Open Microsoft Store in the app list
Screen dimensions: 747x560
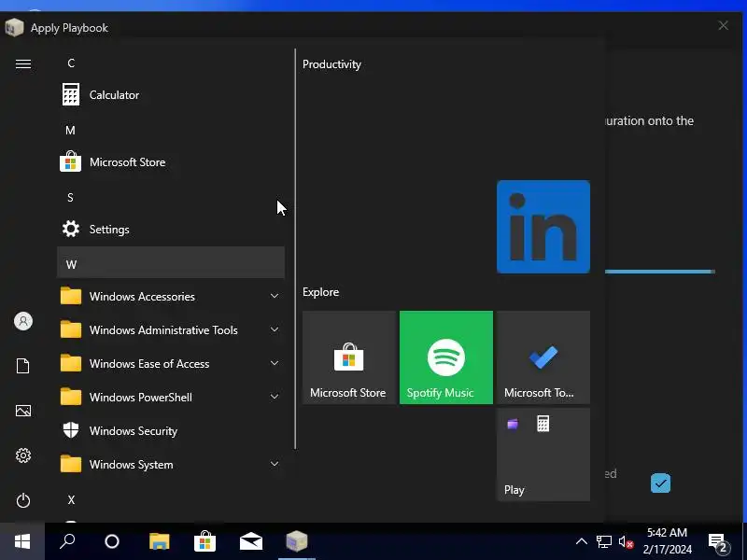171,161
